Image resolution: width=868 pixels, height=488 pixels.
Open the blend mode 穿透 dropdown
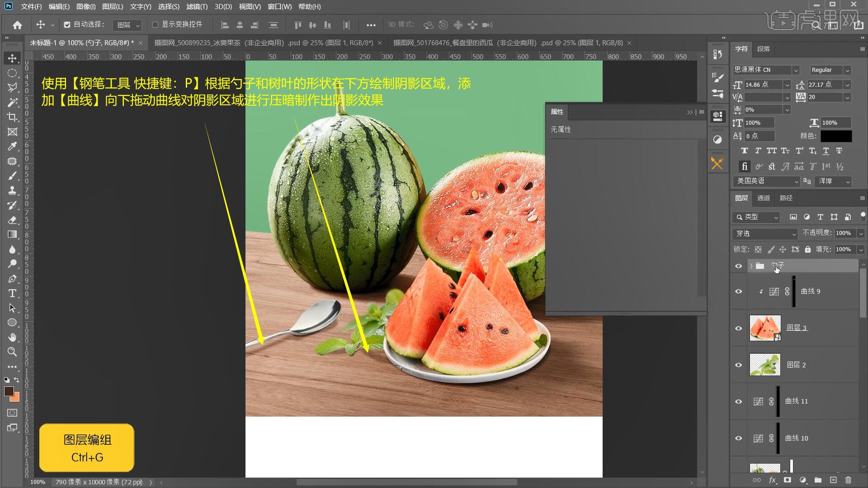pyautogui.click(x=765, y=234)
